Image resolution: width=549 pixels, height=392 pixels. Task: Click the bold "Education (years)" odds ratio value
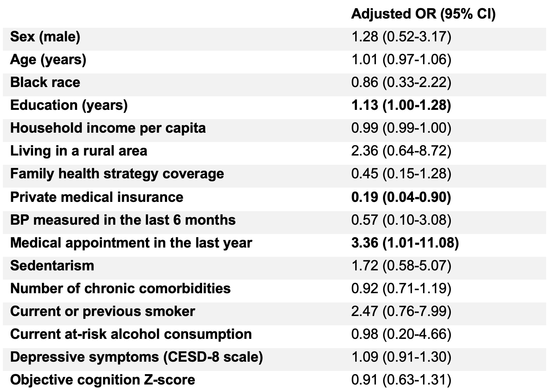tap(401, 105)
